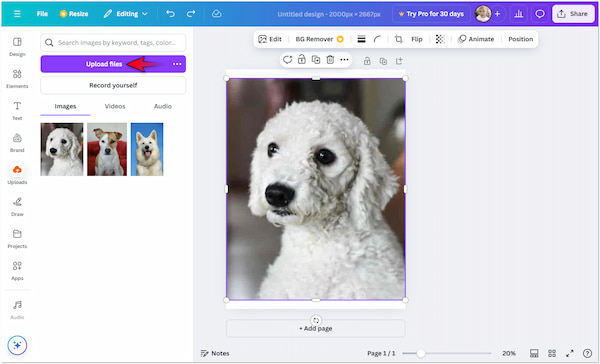Open the Text sidebar panel

click(x=17, y=111)
